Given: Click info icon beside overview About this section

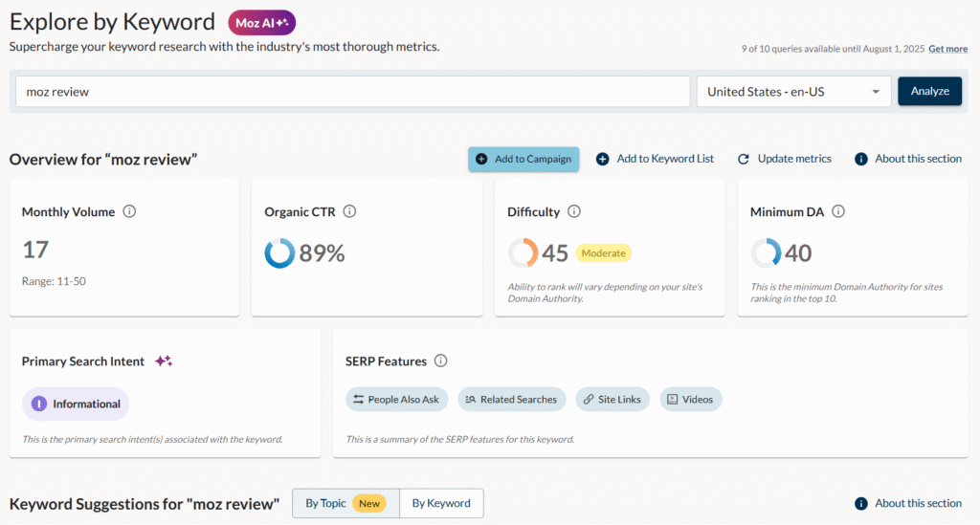Looking at the screenshot, I should pos(861,159).
